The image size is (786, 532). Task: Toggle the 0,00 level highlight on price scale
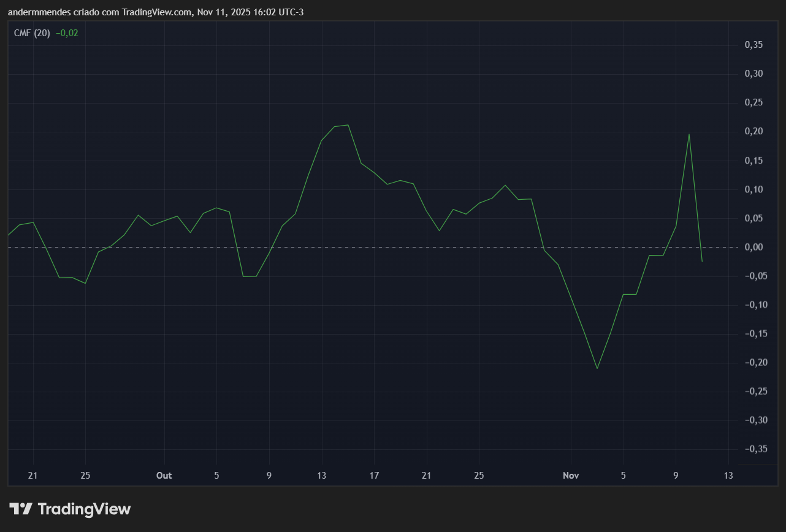pyautogui.click(x=755, y=247)
